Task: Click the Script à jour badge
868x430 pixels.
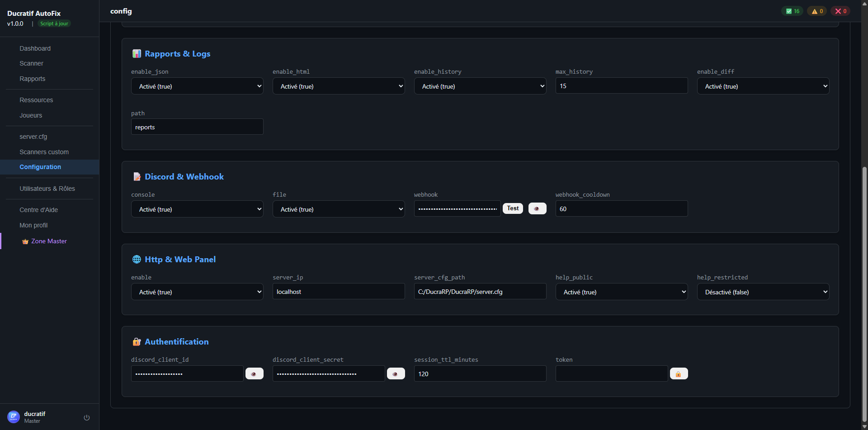Action: [54, 24]
